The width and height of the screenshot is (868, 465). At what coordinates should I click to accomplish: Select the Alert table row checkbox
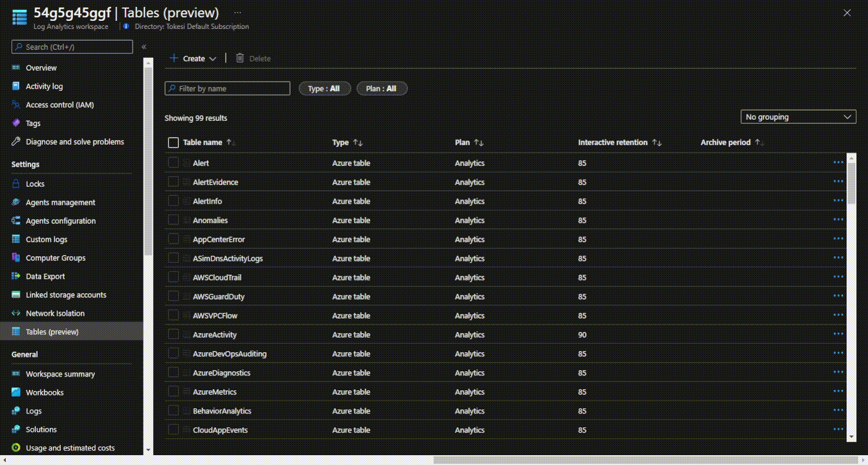pos(174,162)
